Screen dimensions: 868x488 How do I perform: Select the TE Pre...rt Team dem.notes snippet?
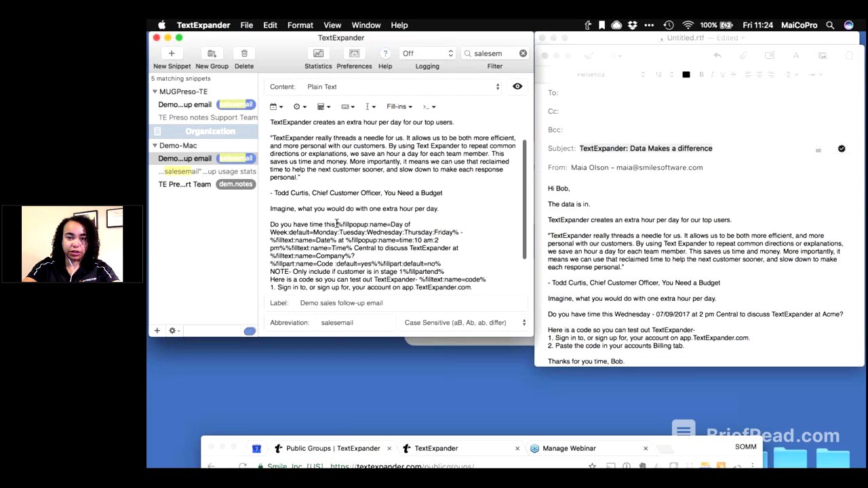203,184
